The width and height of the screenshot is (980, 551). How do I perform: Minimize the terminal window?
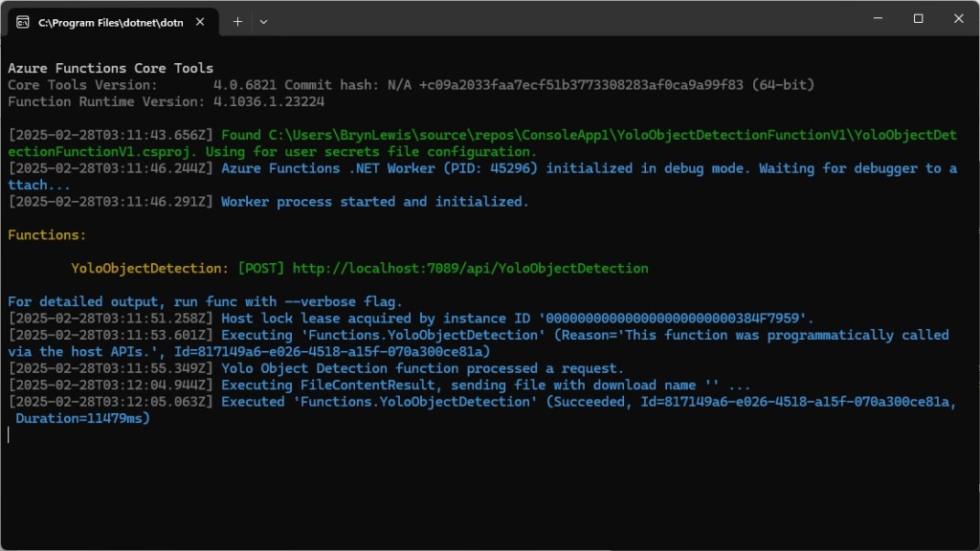click(x=876, y=19)
